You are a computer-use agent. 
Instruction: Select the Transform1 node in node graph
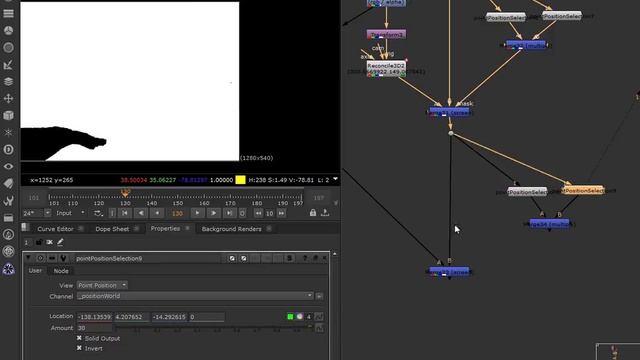click(x=386, y=35)
